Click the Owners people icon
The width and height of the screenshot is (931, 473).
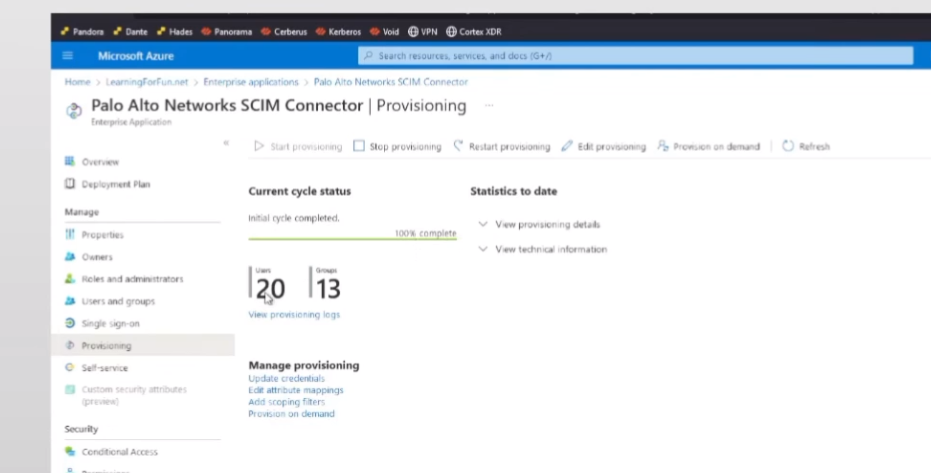[x=70, y=256]
